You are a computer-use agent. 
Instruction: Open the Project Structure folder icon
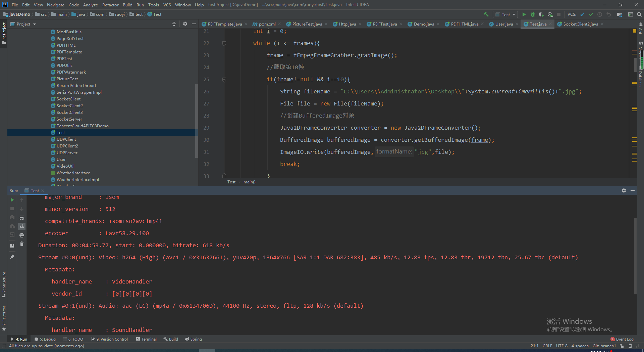619,14
